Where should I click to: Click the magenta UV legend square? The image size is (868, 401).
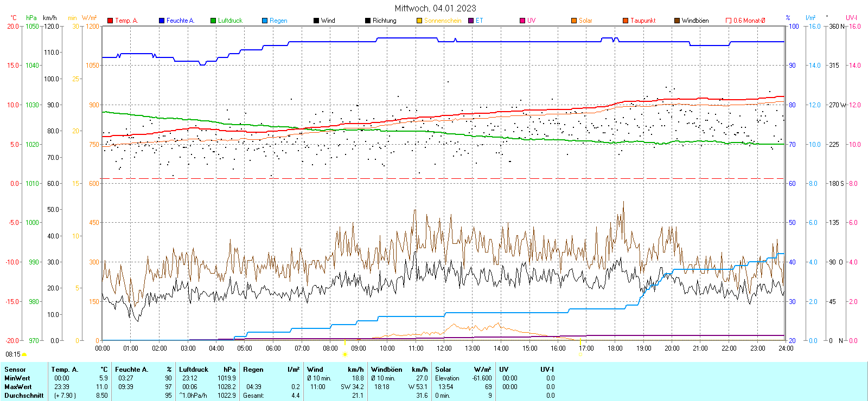pos(522,21)
